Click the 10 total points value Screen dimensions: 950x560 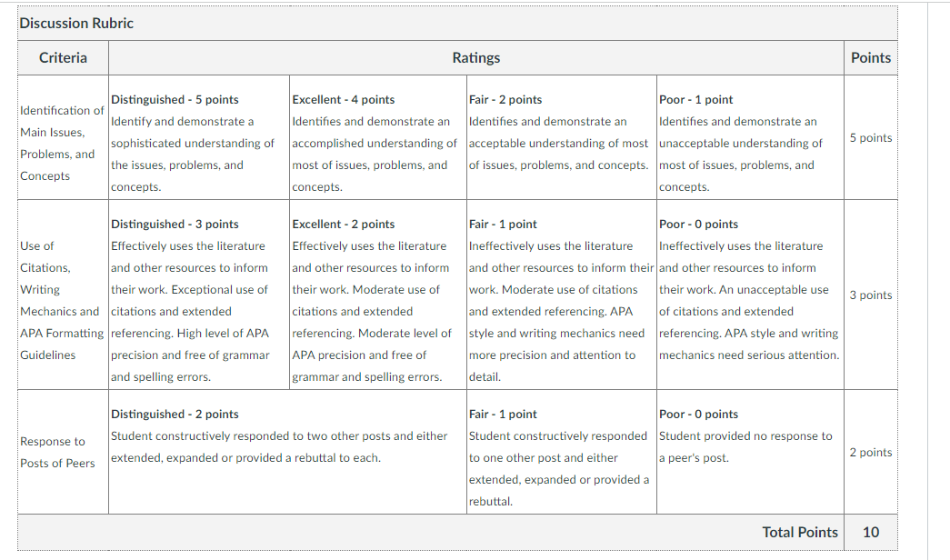871,532
